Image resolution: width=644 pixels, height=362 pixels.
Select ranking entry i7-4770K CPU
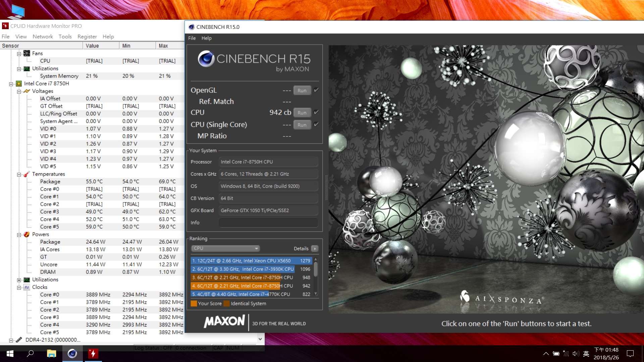[x=251, y=294]
